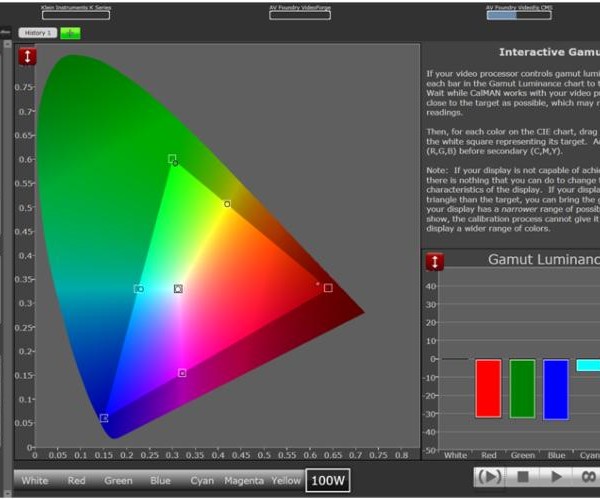Select the Blue pattern button
This screenshot has width=600, height=499.
[160, 481]
